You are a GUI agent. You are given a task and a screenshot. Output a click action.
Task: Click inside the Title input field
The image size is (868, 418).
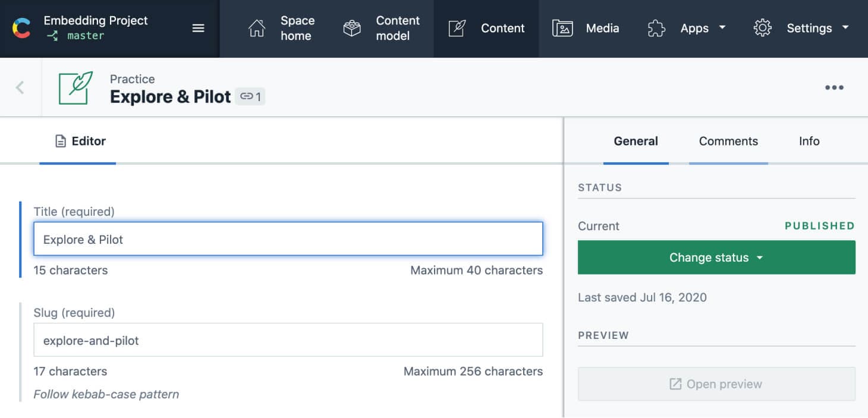coord(288,238)
